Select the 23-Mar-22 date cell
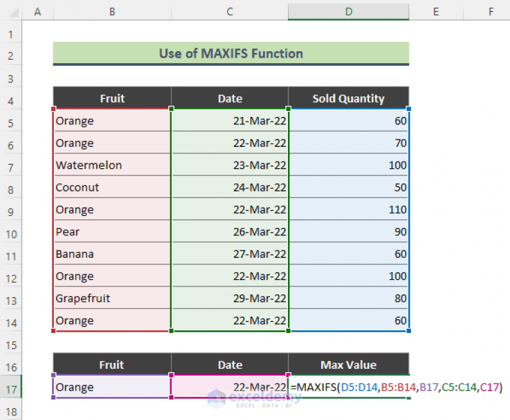This screenshot has width=510, height=420. tap(229, 165)
